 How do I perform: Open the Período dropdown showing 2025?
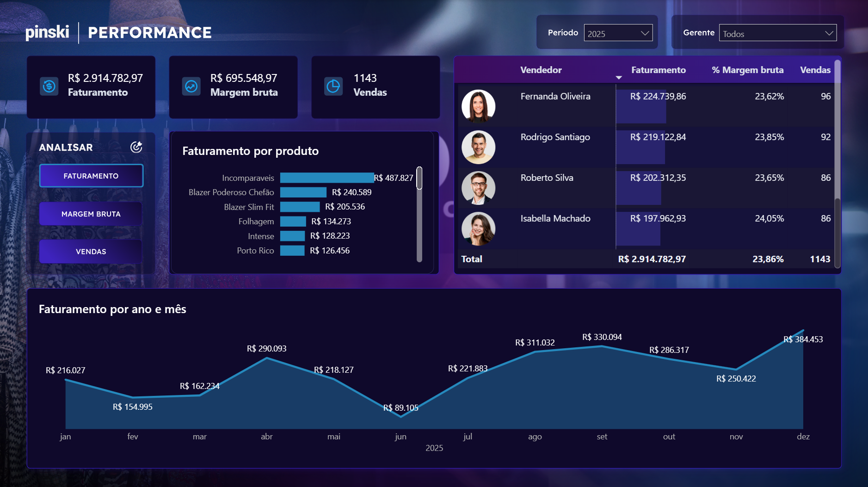tap(618, 33)
